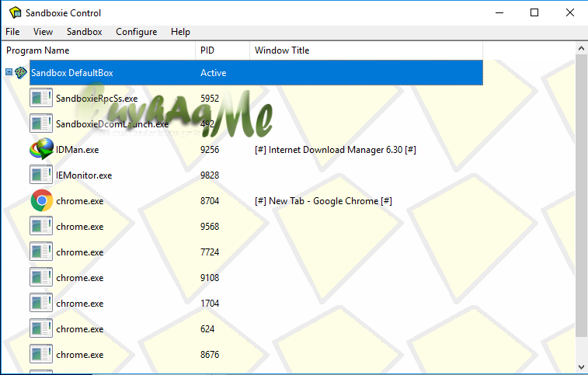
Task: Click the chrome.exe icon for PID 624
Action: point(41,328)
